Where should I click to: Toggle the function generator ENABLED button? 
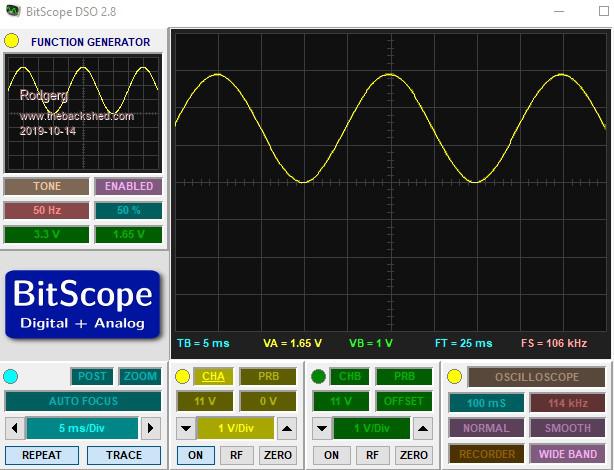click(x=129, y=186)
